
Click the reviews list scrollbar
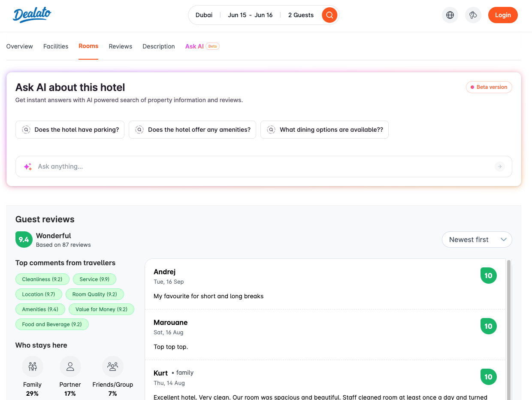[509, 329]
